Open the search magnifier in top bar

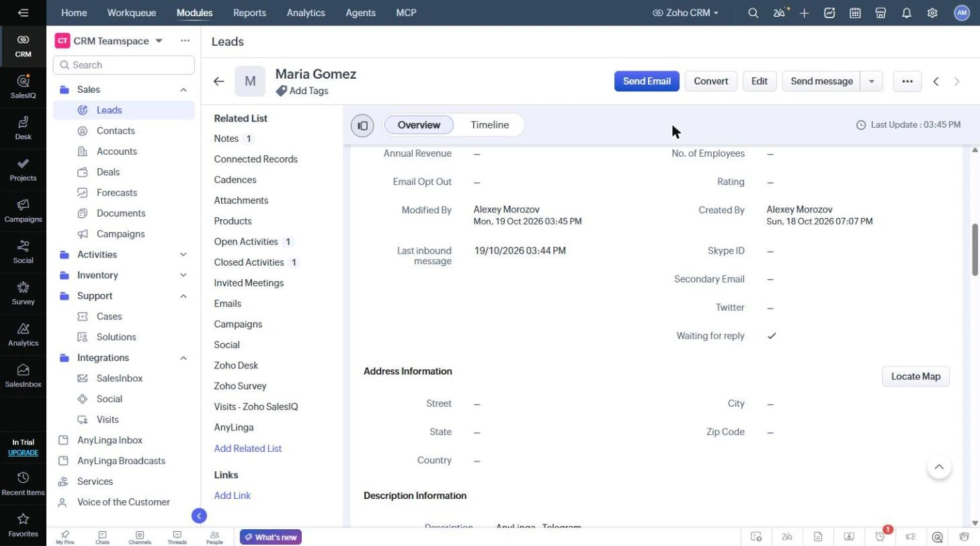(x=753, y=13)
